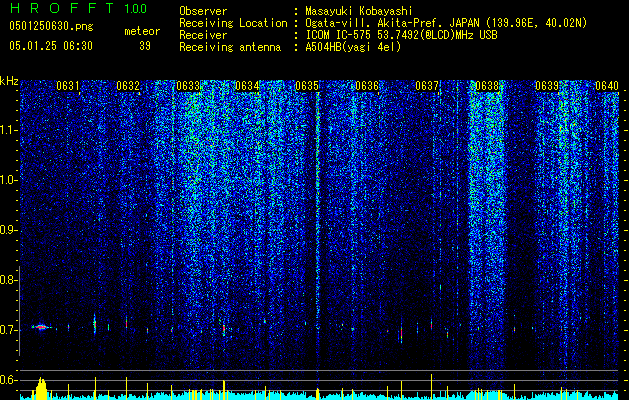Click the 0.6 frequency axis label
Image resolution: width=629 pixels, height=400 pixels.
coord(8,380)
